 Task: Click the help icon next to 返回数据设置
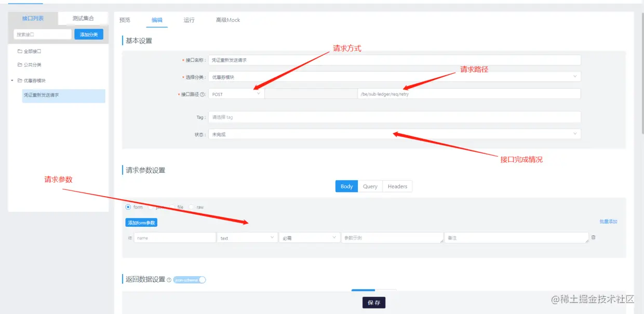169,280
